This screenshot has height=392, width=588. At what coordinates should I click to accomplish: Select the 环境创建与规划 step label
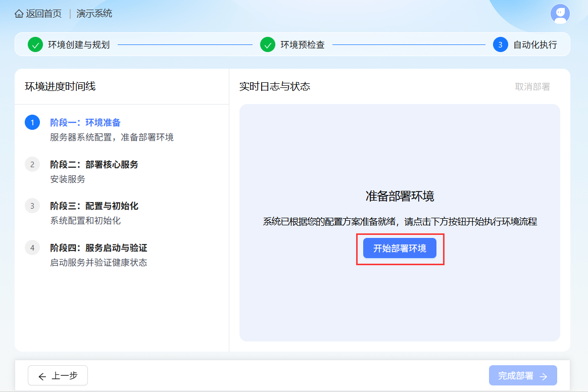click(x=79, y=45)
